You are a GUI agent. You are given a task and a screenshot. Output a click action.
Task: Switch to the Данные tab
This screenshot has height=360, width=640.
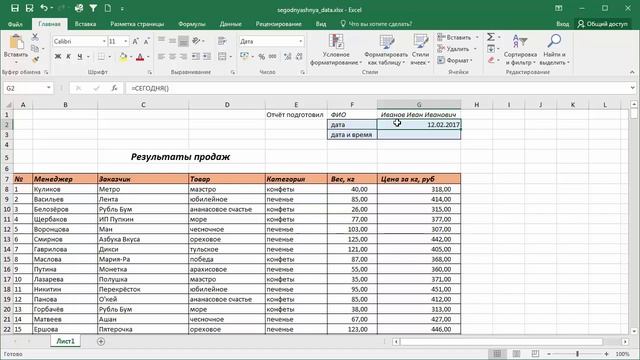click(x=231, y=24)
